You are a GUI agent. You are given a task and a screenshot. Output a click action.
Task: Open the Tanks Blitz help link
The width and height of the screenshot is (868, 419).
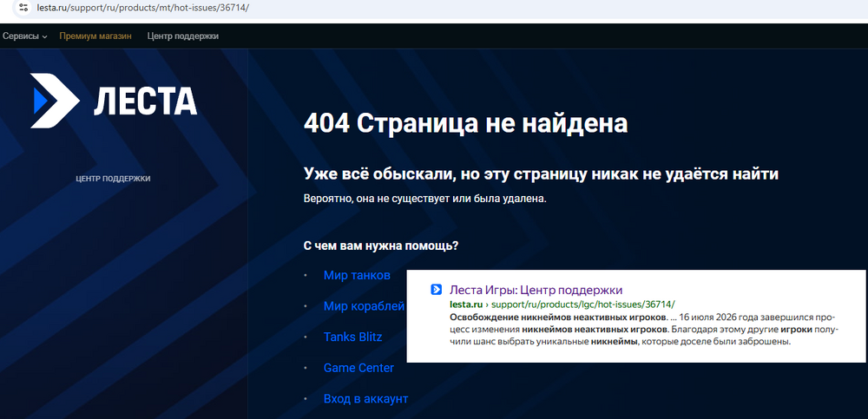352,337
